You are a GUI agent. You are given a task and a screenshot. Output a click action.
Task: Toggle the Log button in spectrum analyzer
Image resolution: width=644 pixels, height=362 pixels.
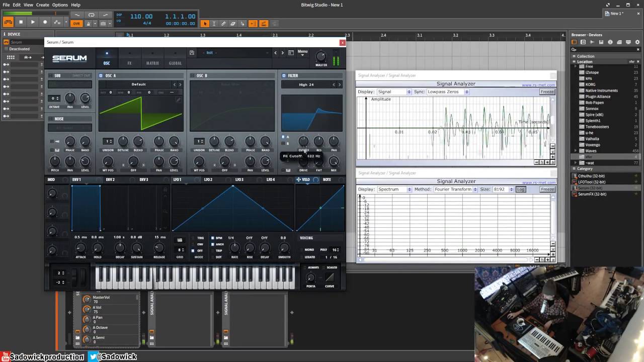[x=521, y=190]
